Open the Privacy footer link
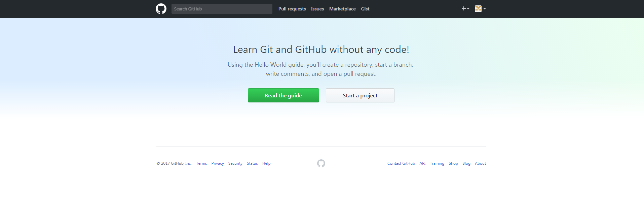644x221 pixels. click(x=218, y=163)
